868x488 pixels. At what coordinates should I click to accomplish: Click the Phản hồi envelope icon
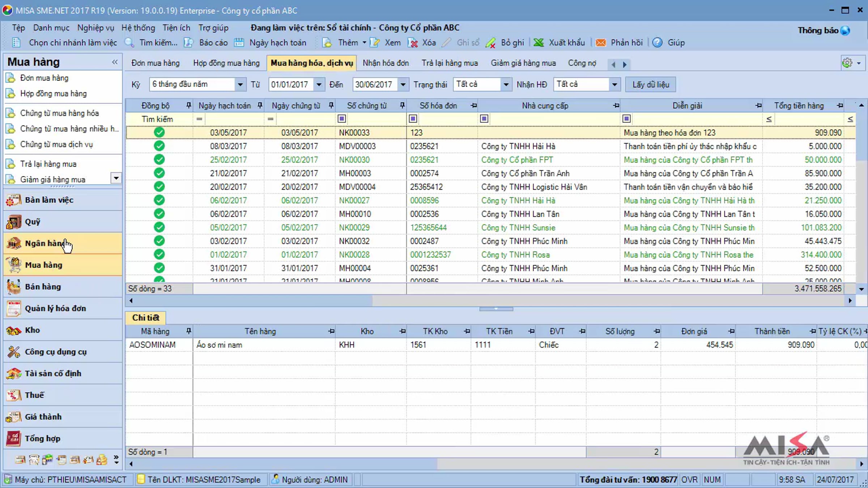point(601,43)
